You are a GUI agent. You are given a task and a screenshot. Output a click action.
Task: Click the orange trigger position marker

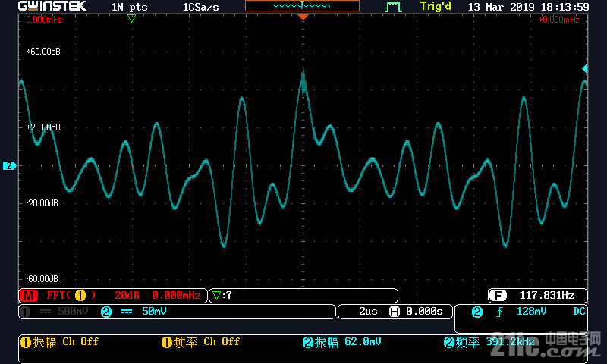pos(303,17)
